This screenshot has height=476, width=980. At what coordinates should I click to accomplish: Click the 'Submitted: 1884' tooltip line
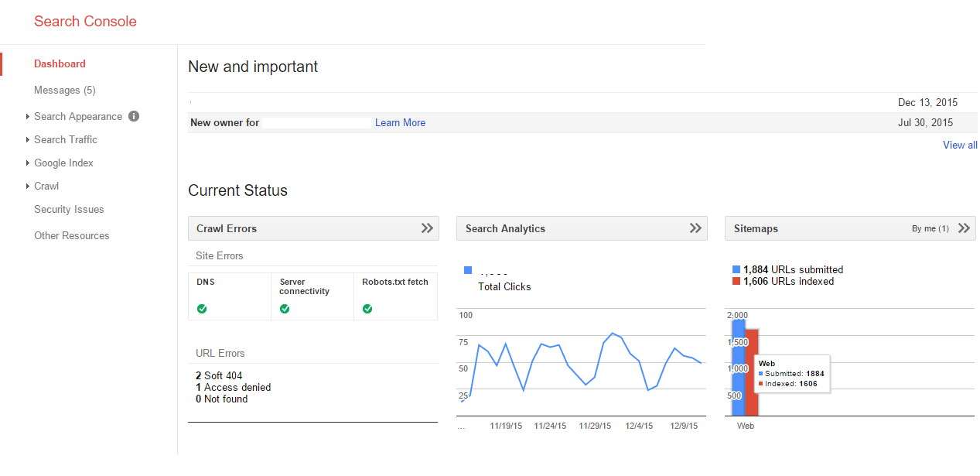pos(791,373)
